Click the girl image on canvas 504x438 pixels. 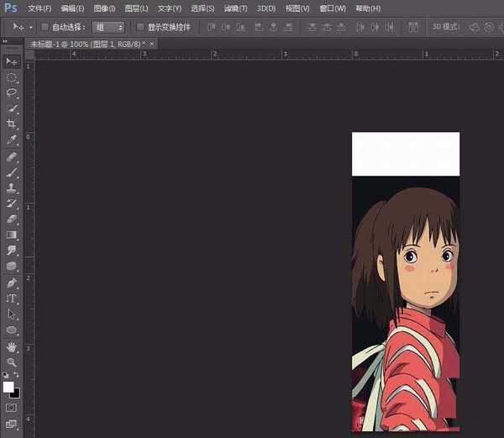406,303
